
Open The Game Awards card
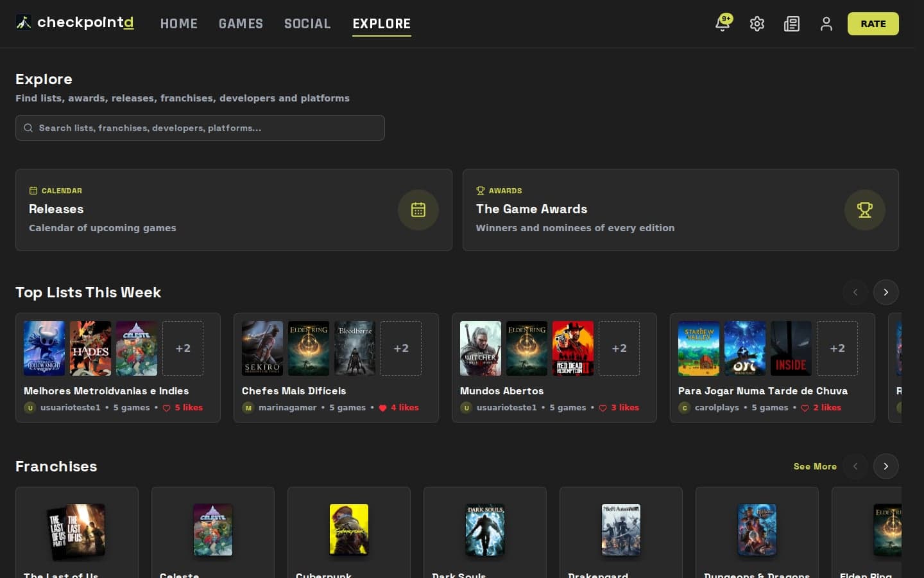click(681, 210)
